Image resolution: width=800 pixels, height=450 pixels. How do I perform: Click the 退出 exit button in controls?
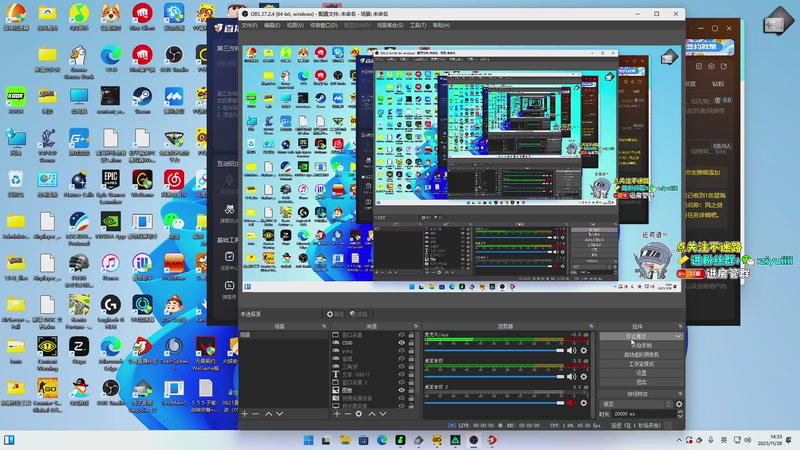(x=641, y=382)
